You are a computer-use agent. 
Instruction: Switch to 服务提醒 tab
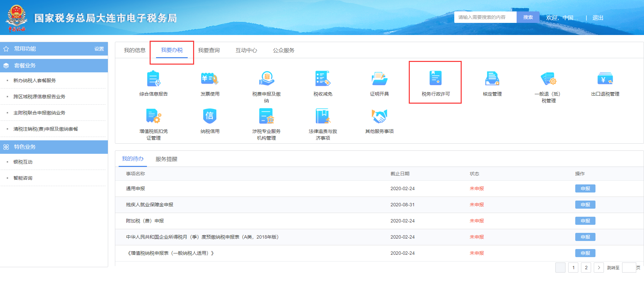(x=166, y=159)
